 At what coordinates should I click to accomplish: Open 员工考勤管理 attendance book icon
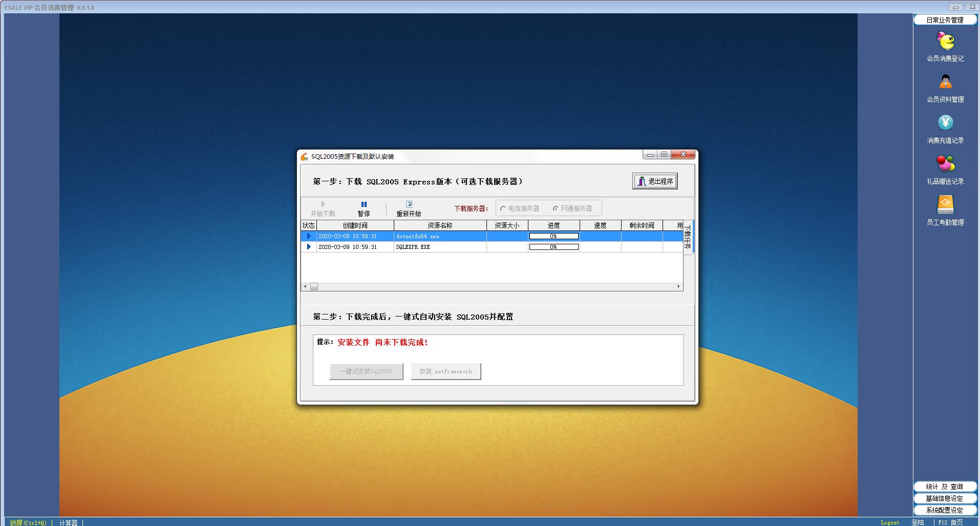tap(945, 204)
